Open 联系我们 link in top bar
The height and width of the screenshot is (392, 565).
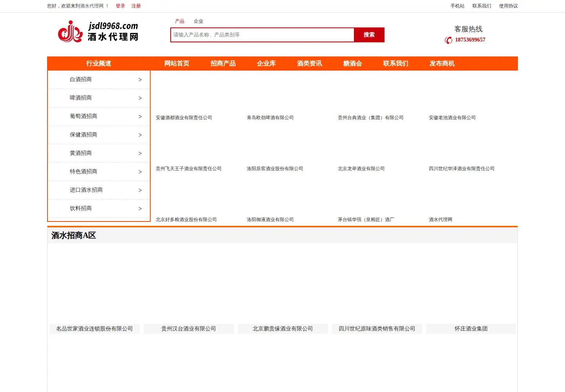coord(482,6)
